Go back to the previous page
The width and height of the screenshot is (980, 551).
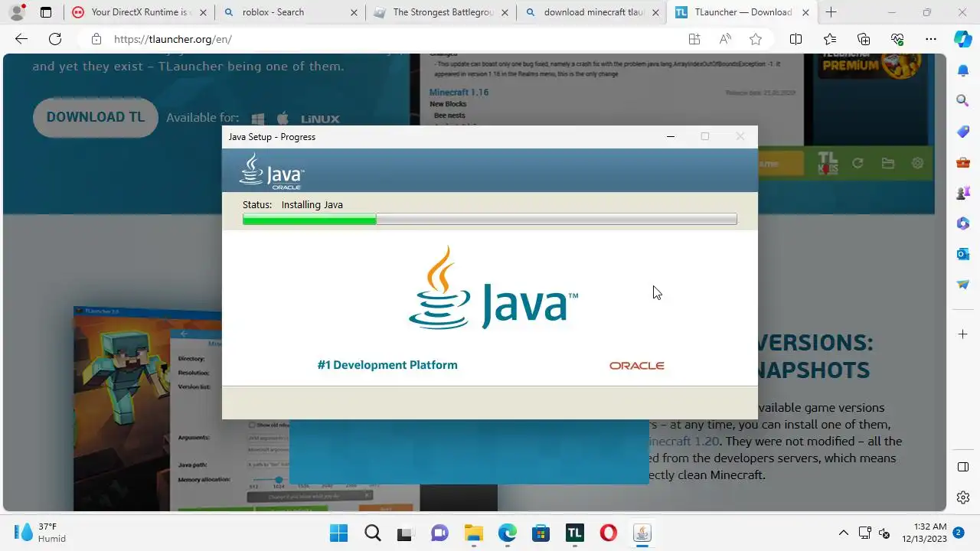[21, 39]
